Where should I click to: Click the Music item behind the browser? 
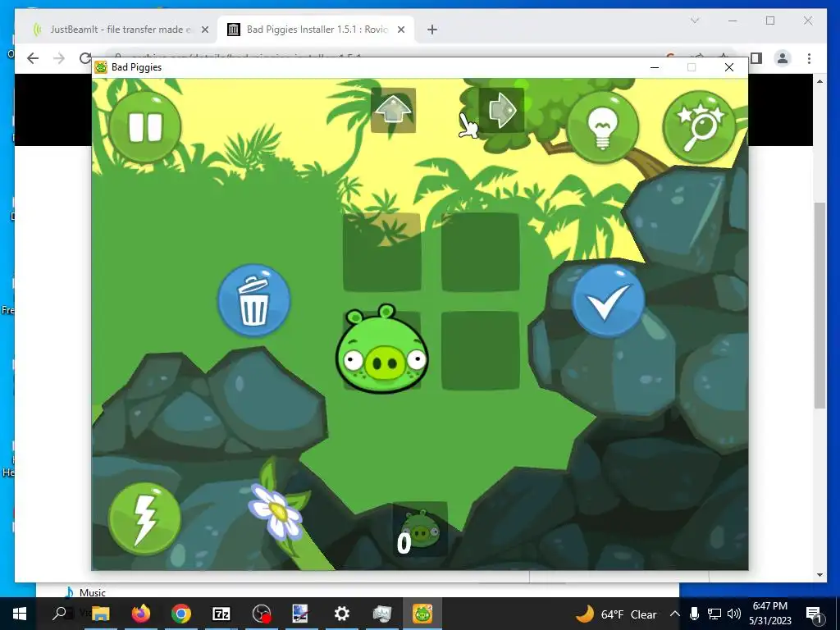click(85, 592)
